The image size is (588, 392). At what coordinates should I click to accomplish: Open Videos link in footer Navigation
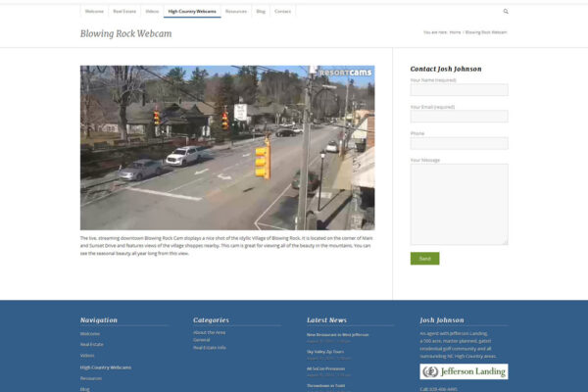[87, 355]
